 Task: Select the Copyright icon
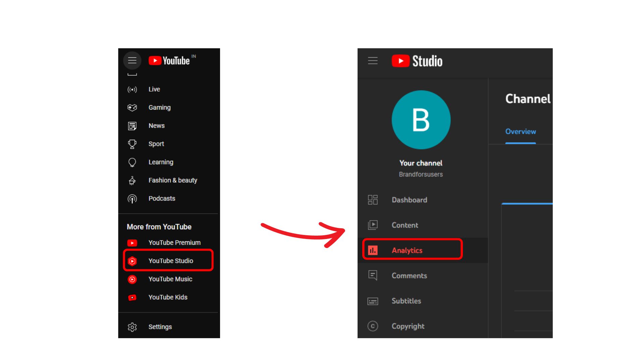373,326
